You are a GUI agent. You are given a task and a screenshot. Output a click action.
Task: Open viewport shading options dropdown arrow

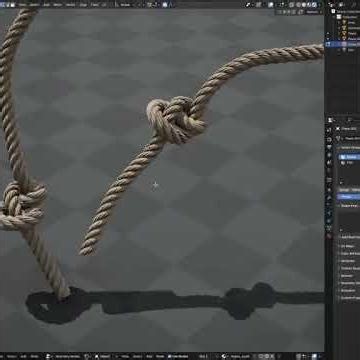click(x=319, y=5)
